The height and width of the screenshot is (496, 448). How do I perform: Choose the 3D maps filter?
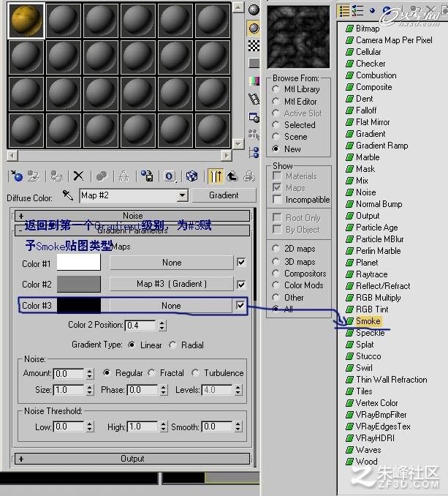276,262
